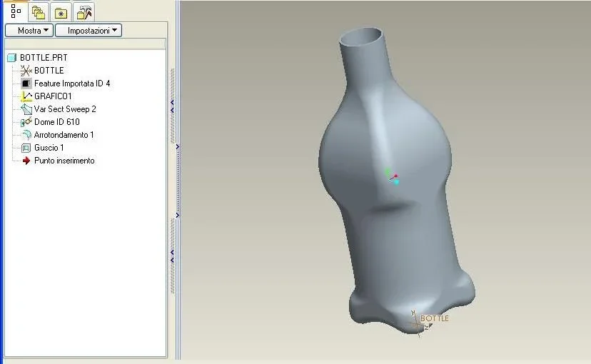The width and height of the screenshot is (591, 364).
Task: Click the middle right-pointing sash arrow near Guscio
Action: pyautogui.click(x=178, y=146)
